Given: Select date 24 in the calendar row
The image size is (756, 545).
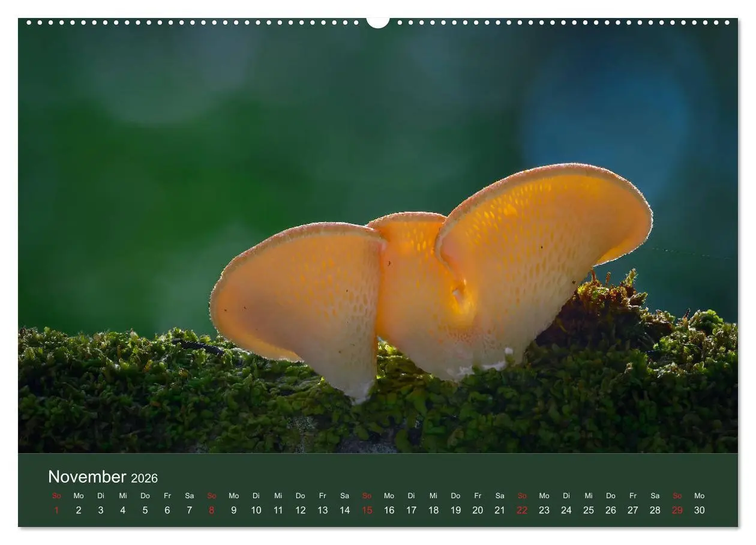Looking at the screenshot, I should [x=566, y=510].
